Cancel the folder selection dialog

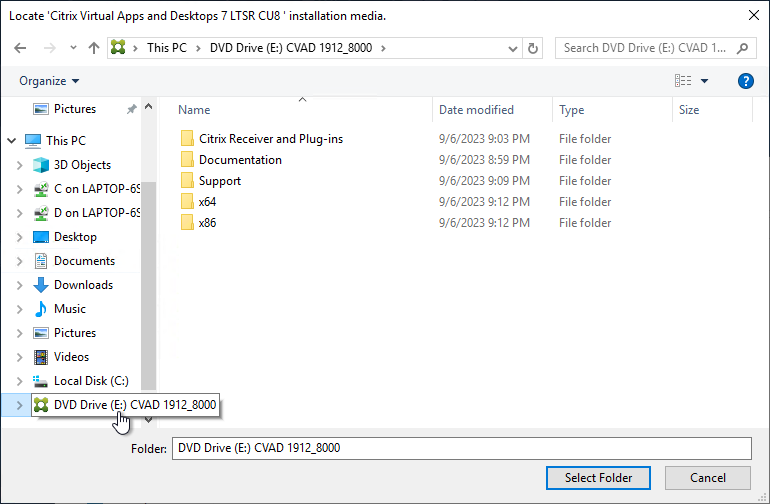[708, 478]
